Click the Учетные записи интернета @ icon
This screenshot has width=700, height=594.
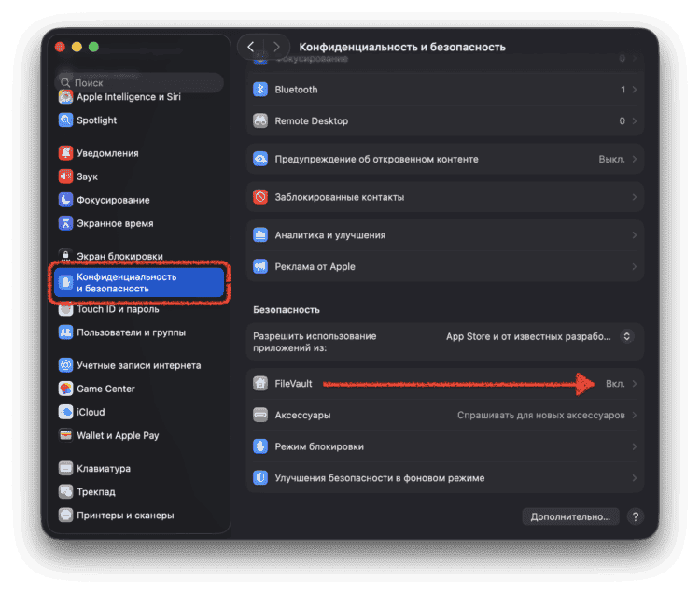pos(65,365)
